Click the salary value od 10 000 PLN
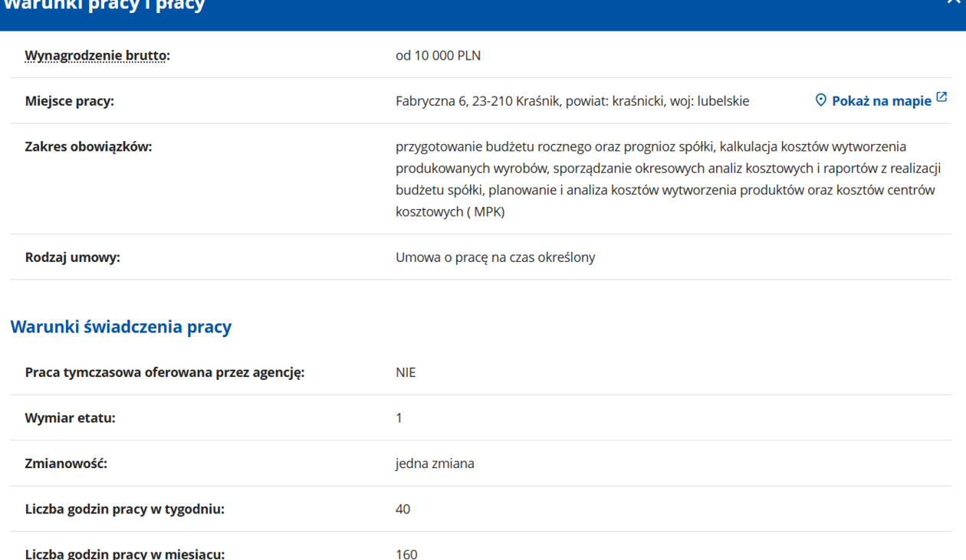This screenshot has width=966, height=560. coord(438,55)
